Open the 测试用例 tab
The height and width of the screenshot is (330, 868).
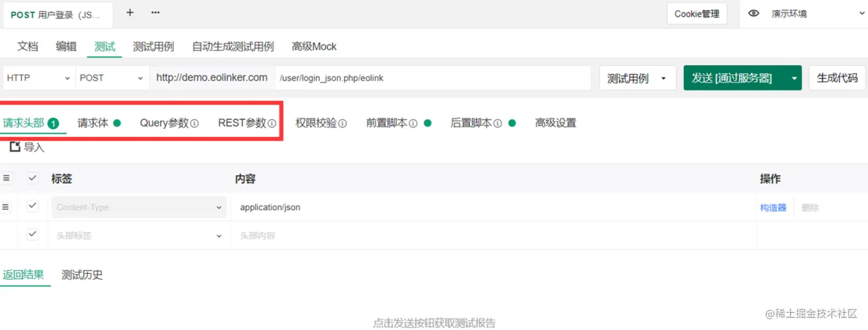(153, 46)
